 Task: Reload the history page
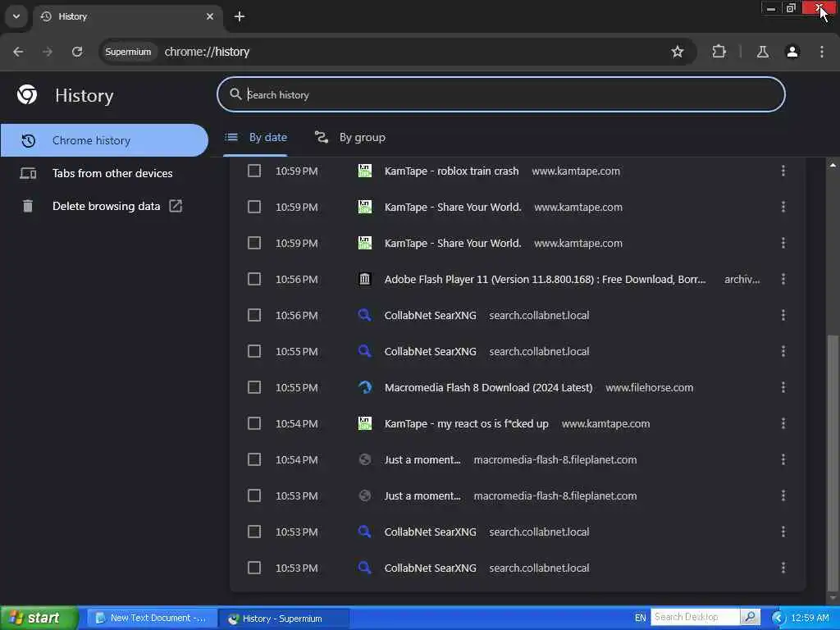pyautogui.click(x=77, y=52)
